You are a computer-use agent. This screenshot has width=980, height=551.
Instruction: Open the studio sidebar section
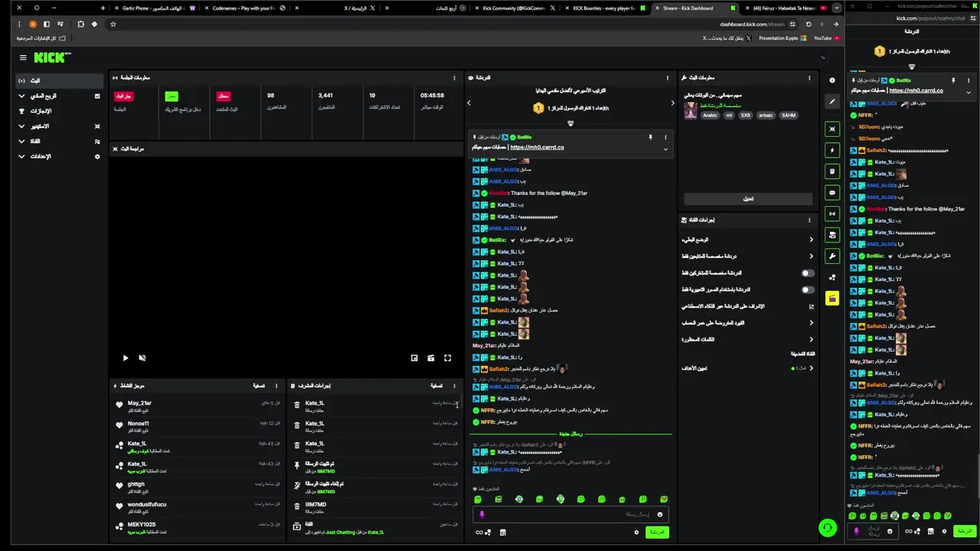click(x=60, y=126)
